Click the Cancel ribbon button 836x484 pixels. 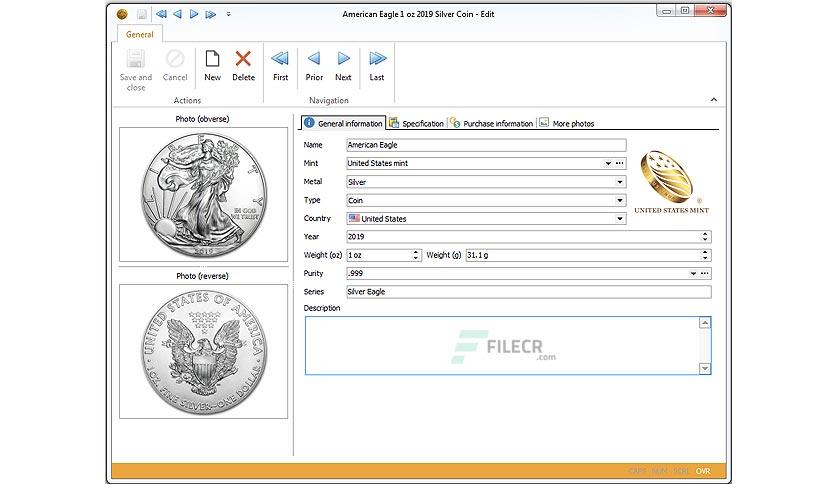(x=175, y=66)
